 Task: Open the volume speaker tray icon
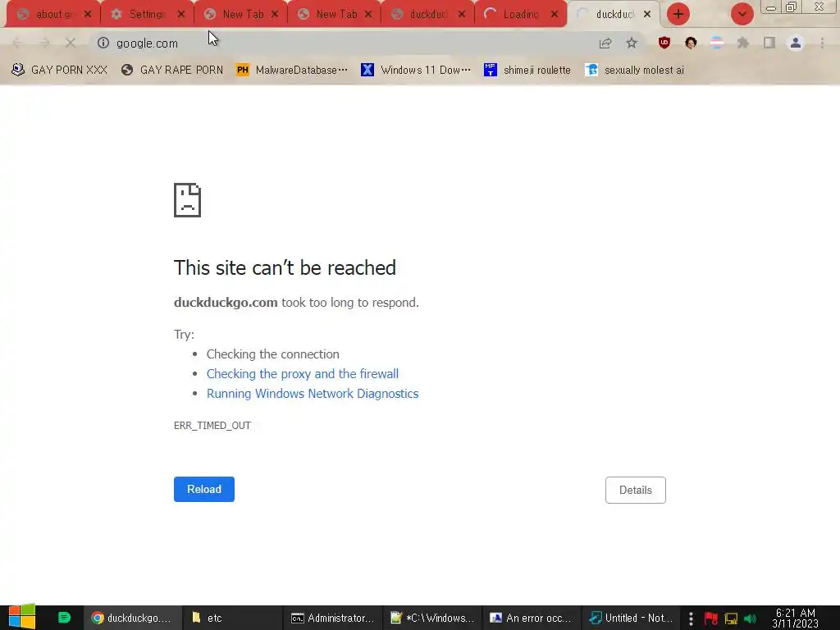(x=750, y=619)
